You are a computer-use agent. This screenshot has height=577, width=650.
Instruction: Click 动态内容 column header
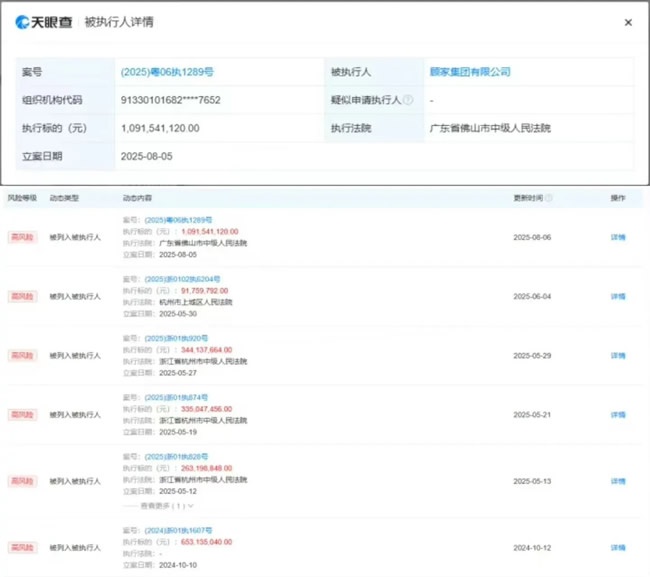click(x=137, y=198)
